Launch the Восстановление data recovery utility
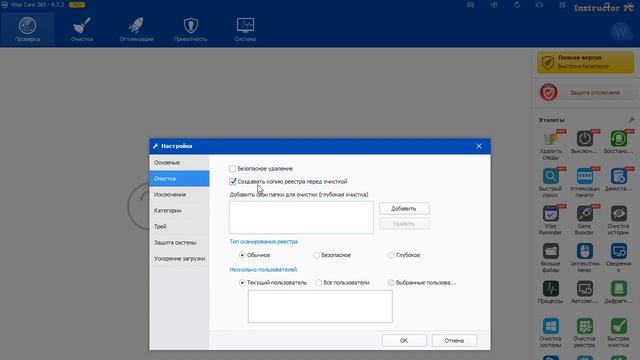 pyautogui.click(x=618, y=142)
